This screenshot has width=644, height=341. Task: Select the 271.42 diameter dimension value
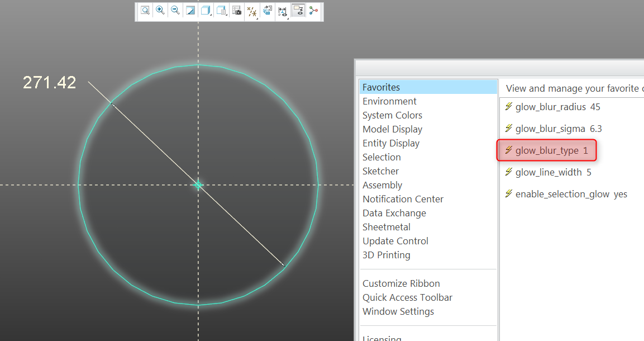pyautogui.click(x=49, y=83)
